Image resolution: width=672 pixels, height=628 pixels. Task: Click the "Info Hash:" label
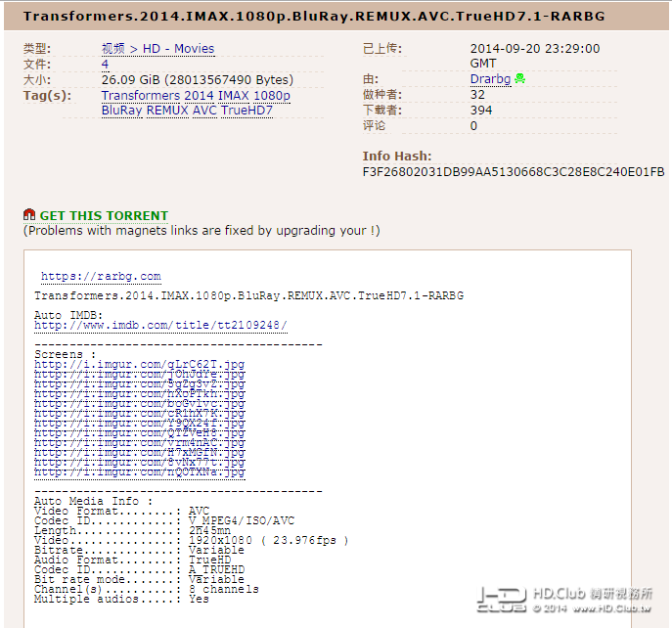pyautogui.click(x=397, y=157)
